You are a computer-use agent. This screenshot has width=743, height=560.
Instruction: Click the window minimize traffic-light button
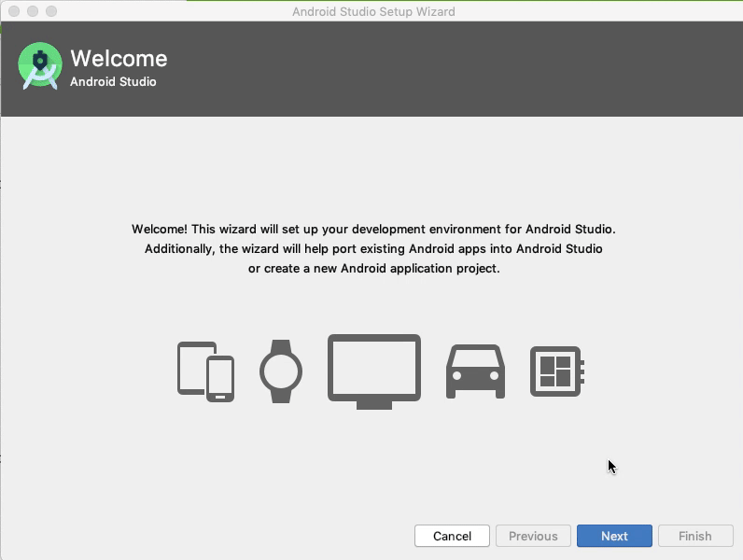[x=33, y=11]
